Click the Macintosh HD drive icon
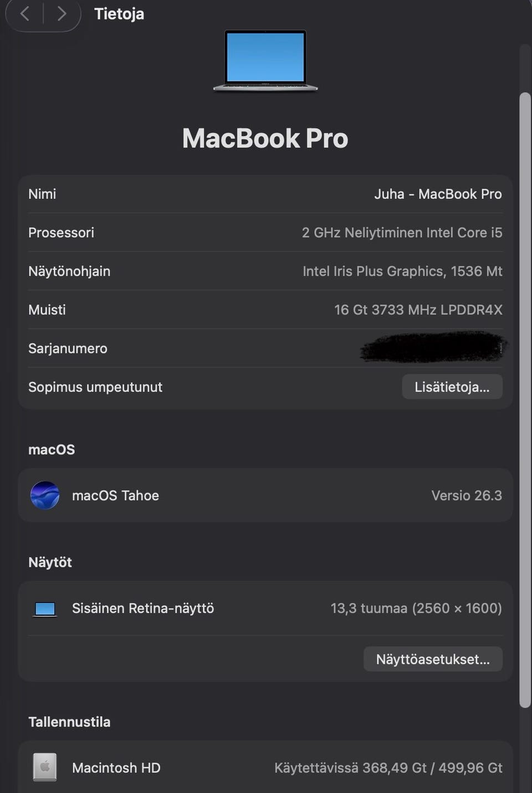This screenshot has height=793, width=532. pyautogui.click(x=45, y=768)
